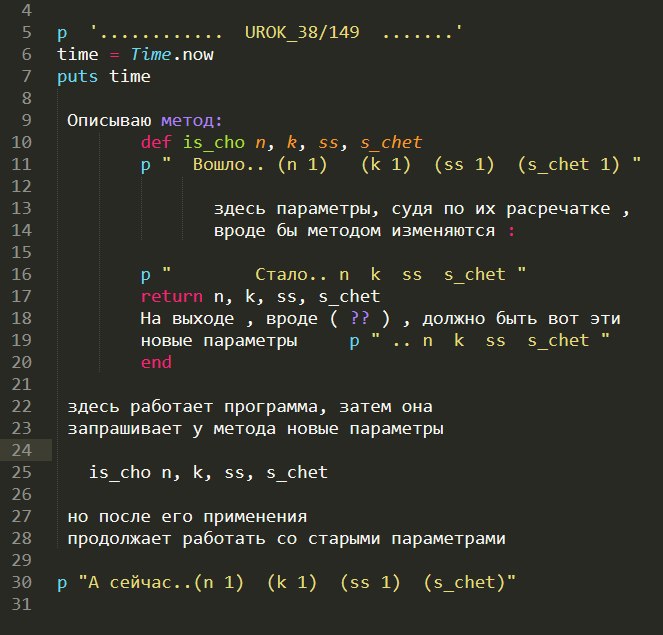Click '(s_chet 1)' on line 11
This screenshot has height=635, width=663.
click(x=569, y=164)
